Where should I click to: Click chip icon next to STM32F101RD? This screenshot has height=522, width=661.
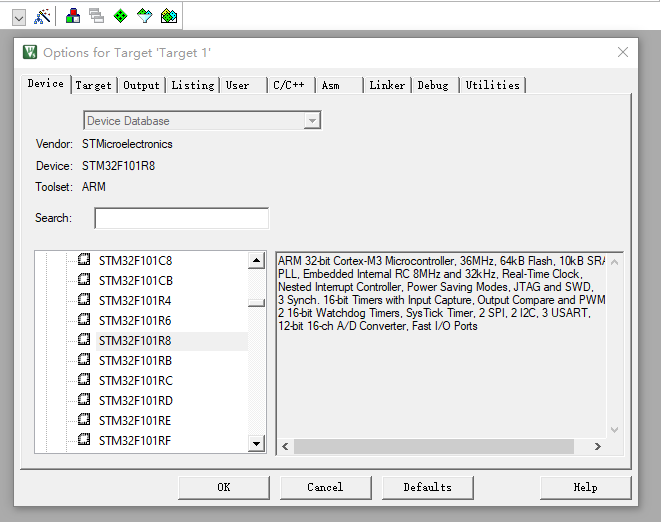tap(84, 399)
